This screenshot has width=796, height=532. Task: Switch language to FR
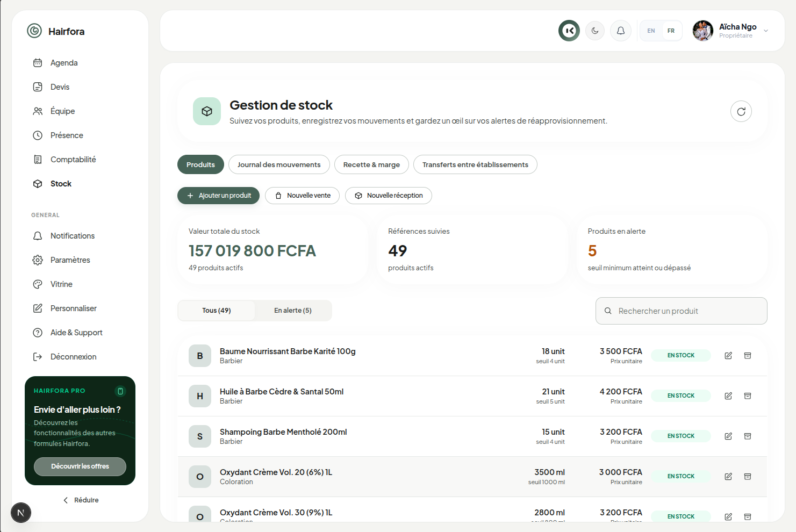coord(671,31)
